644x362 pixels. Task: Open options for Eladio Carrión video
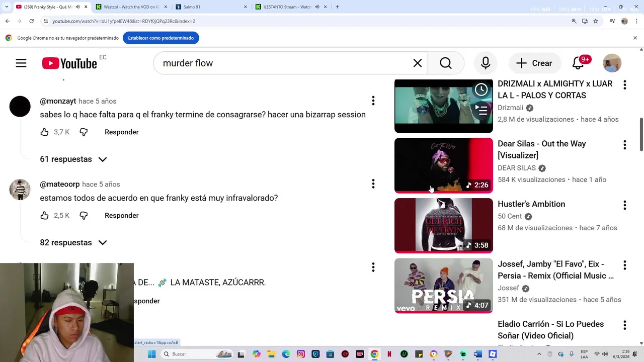pos(624,325)
